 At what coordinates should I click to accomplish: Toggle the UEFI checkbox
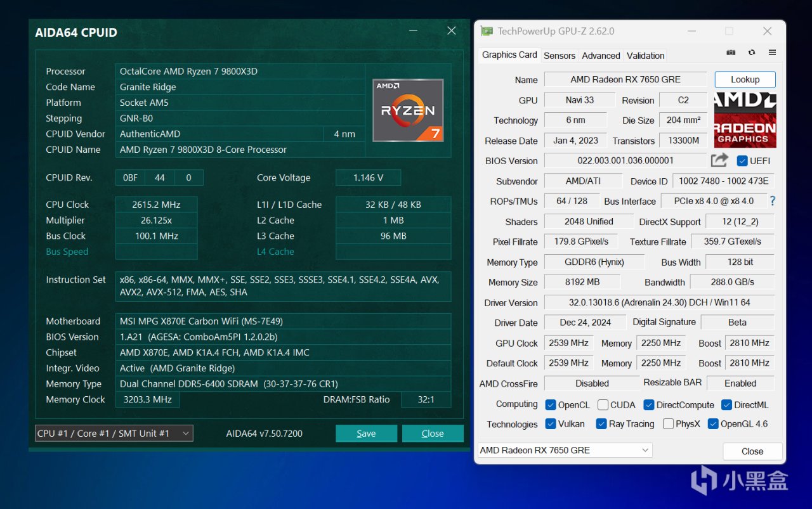click(742, 160)
